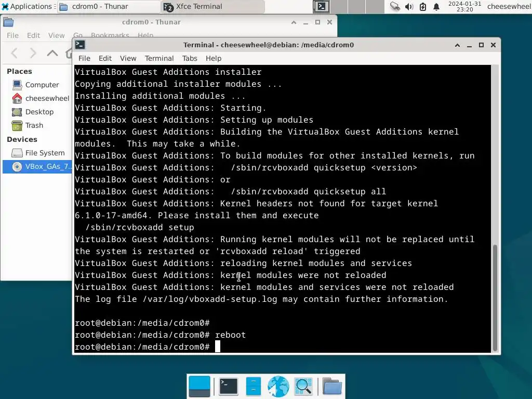Minimize the Thunar window
532x399 pixels.
pos(305,22)
